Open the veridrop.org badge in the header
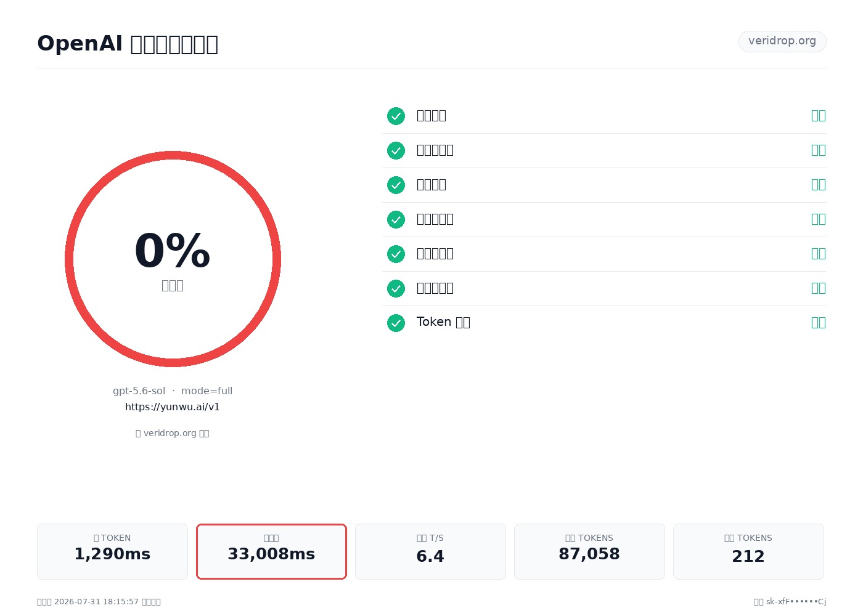This screenshot has width=863, height=616. pos(782,41)
